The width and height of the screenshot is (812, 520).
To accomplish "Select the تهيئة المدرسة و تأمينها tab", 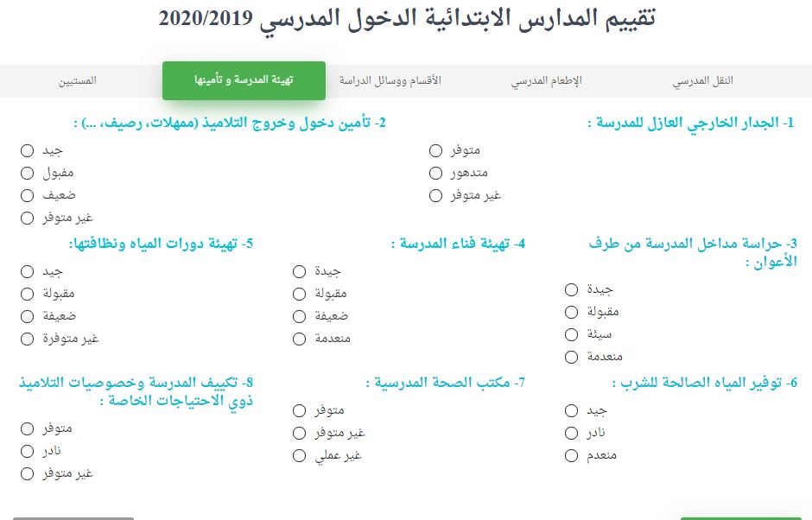I will 244,81.
